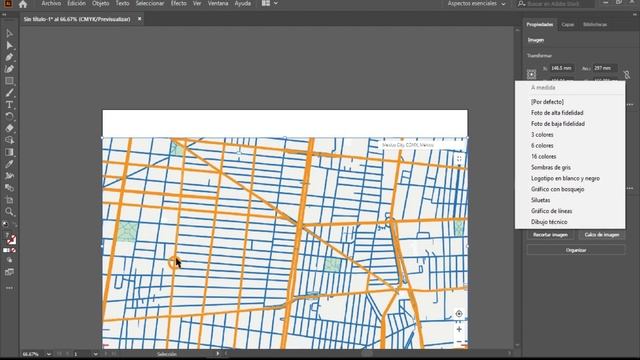Open the Objeto menu
The height and width of the screenshot is (360, 640).
point(100,3)
